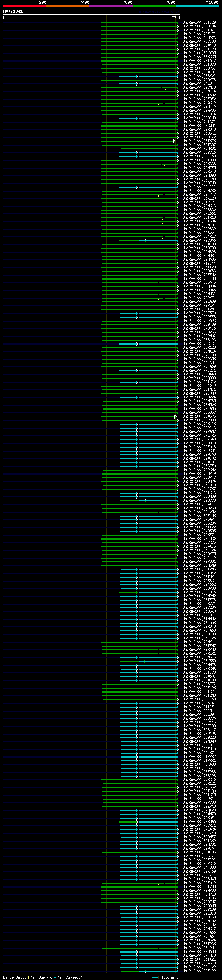Image resolution: width=222 pixels, height=980 pixels.
Task: Open hit UniRef100_C7E4R5
Action: 199,436
